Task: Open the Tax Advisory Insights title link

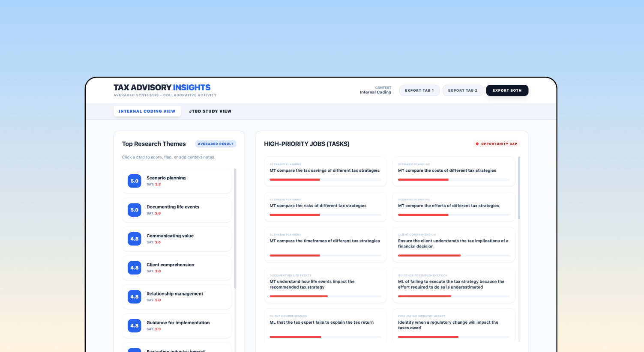Action: tap(162, 87)
